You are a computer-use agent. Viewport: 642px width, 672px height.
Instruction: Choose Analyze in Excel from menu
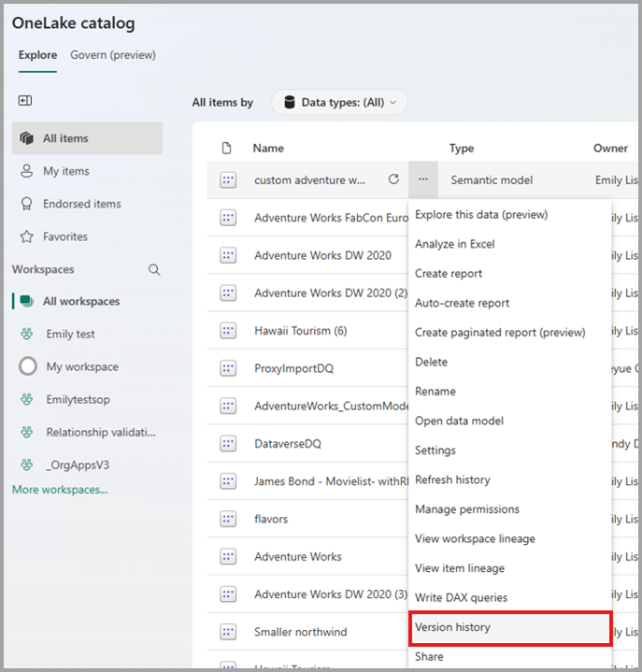point(510,244)
